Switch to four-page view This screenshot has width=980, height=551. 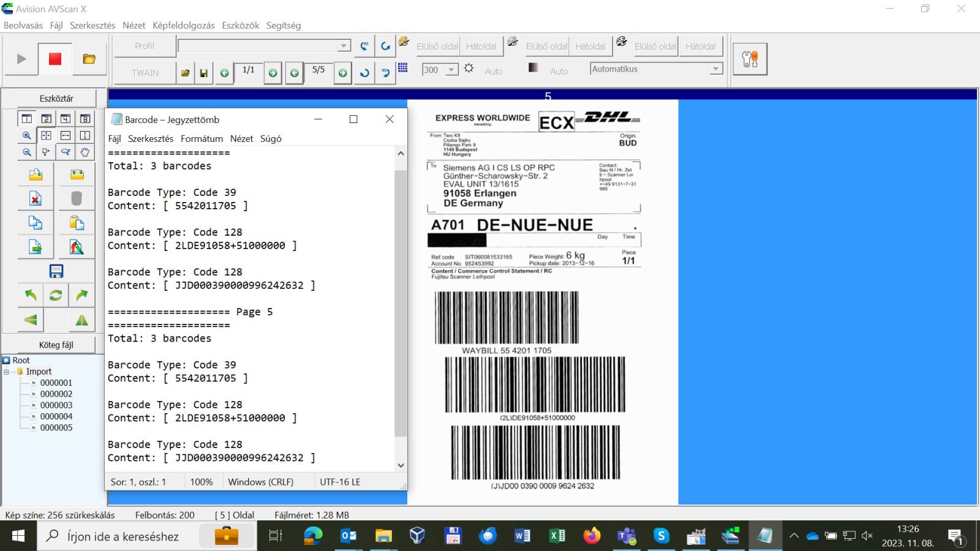point(66,119)
